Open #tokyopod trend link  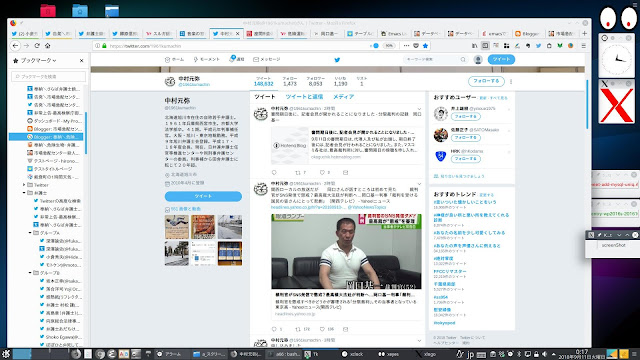point(444,323)
